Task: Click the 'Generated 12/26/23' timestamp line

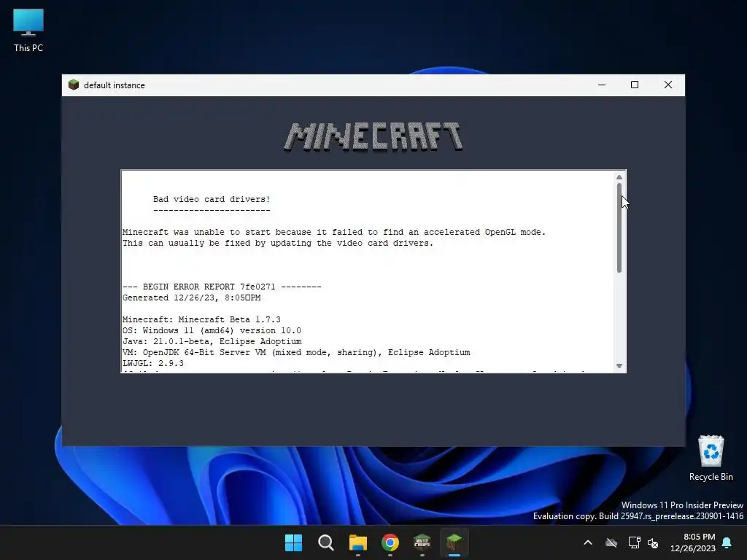Action: 192,297
